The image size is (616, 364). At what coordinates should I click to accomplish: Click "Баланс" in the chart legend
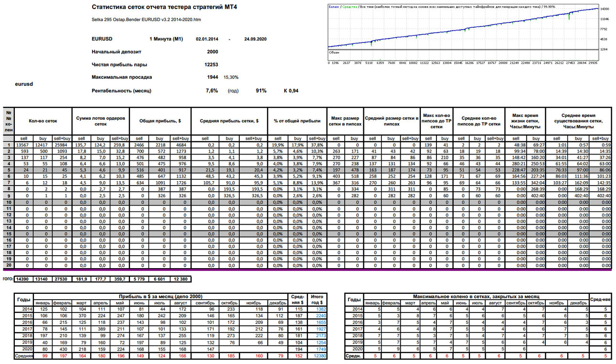coord(334,7)
